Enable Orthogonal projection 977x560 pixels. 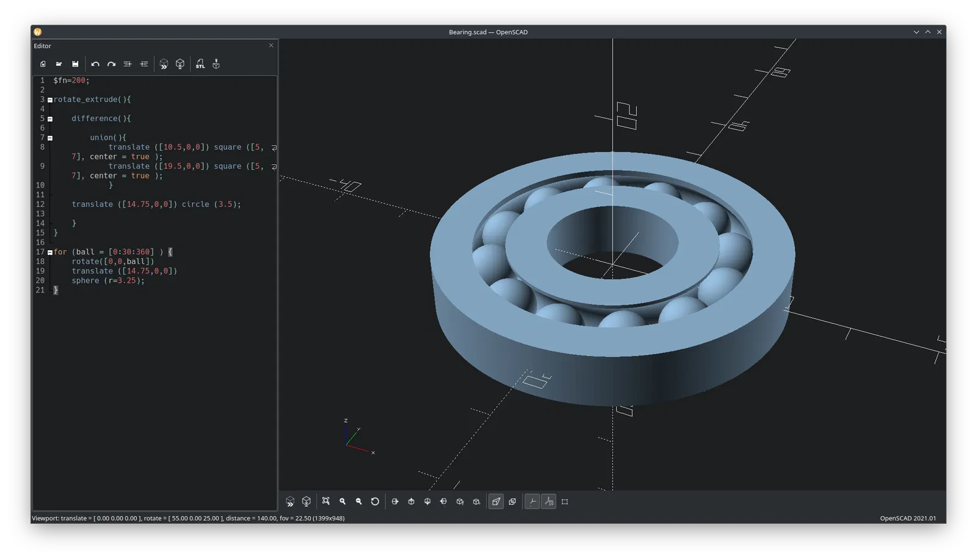[x=512, y=501]
